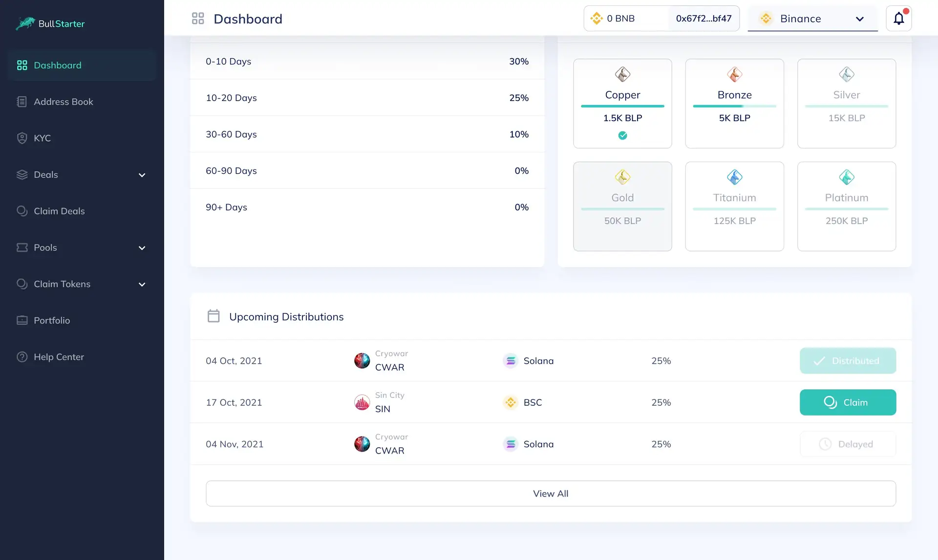Select the Titanium tier card
This screenshot has height=560, width=938.
click(x=734, y=206)
